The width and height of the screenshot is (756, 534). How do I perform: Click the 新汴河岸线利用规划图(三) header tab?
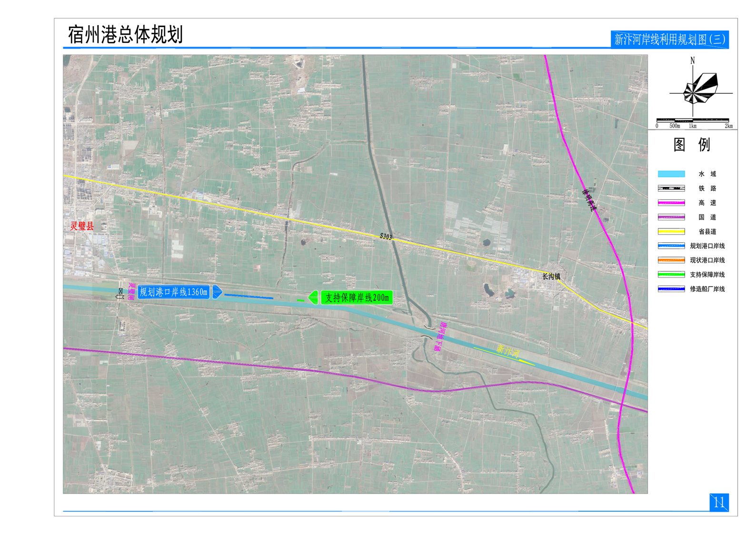click(x=669, y=40)
